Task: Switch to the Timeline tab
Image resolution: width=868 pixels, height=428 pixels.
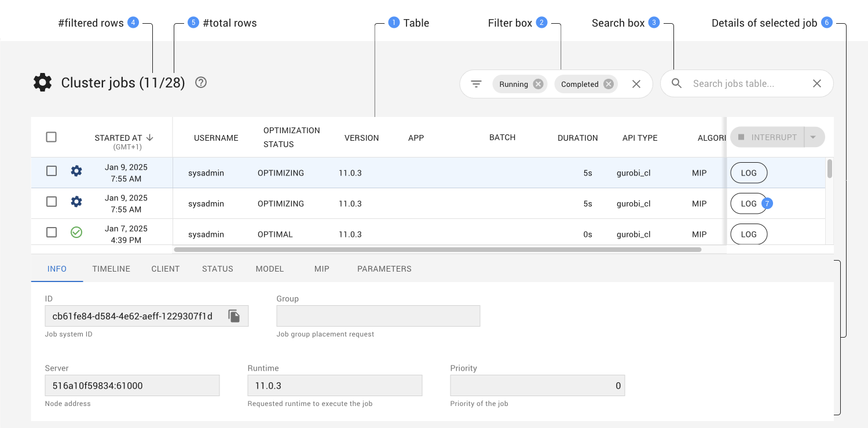Action: [x=111, y=269]
